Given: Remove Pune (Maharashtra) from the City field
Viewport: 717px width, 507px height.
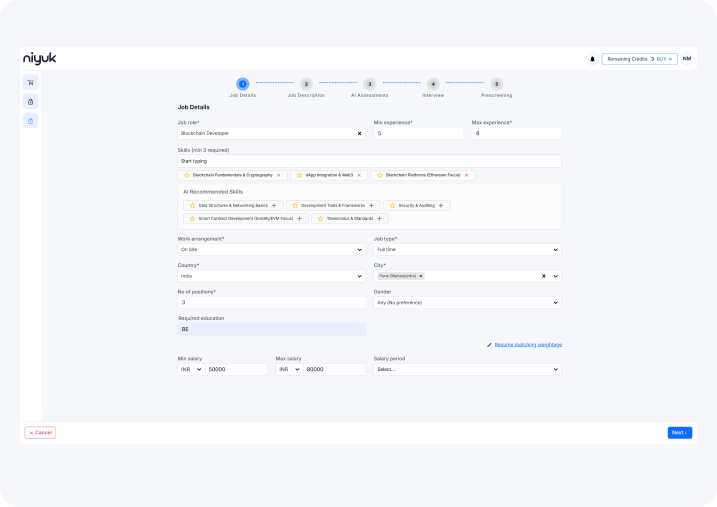Looking at the screenshot, I should coord(421,276).
